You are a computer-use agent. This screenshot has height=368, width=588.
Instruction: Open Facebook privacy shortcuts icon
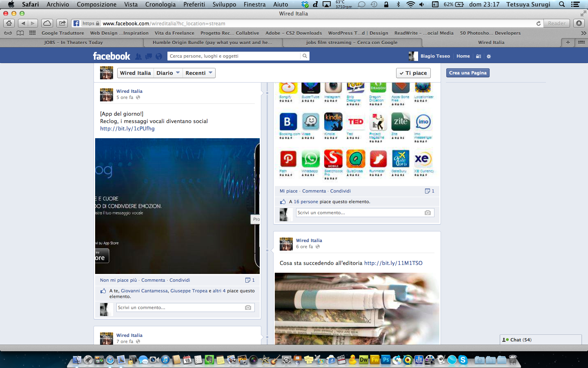[x=479, y=56]
